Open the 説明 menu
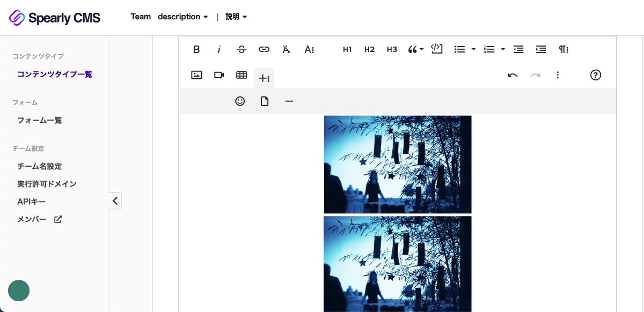Image resolution: width=644 pixels, height=312 pixels. (x=236, y=17)
